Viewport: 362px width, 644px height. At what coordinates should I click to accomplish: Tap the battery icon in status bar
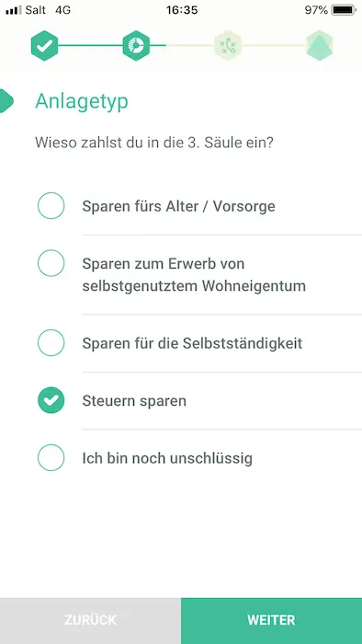pos(344,10)
